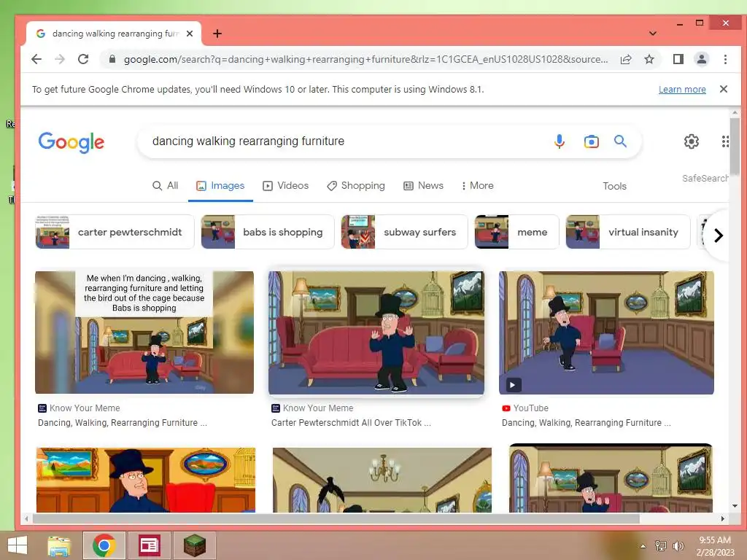
Task: Open the bottom-row image with rounded black border
Action: point(611,478)
